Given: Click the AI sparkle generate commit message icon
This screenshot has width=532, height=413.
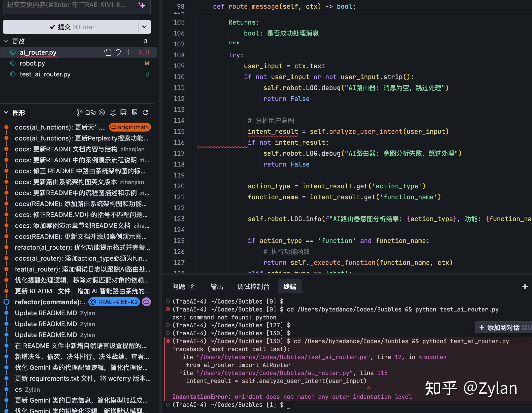Looking at the screenshot, I should (x=142, y=5).
